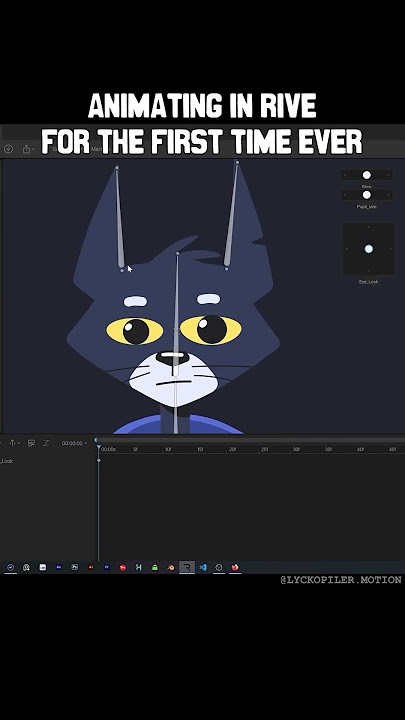This screenshot has height=720, width=405.
Task: Click the Blink slider left end marker
Action: (x=344, y=175)
